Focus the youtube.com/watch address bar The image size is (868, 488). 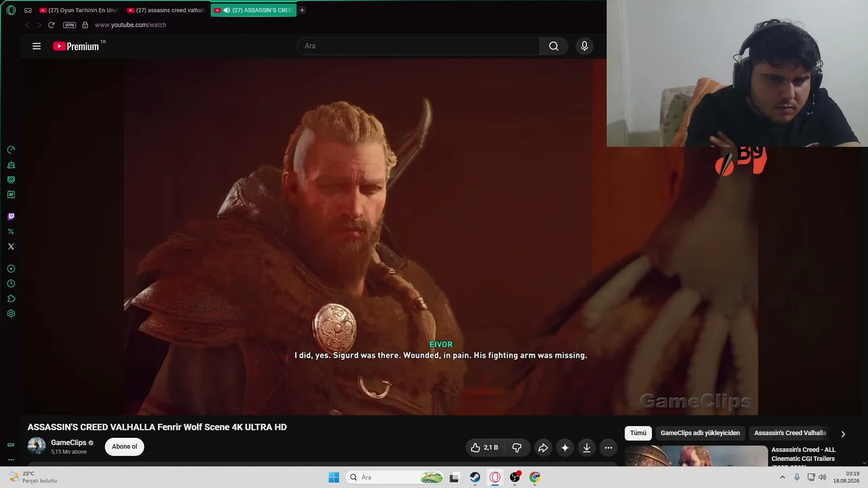tap(130, 25)
